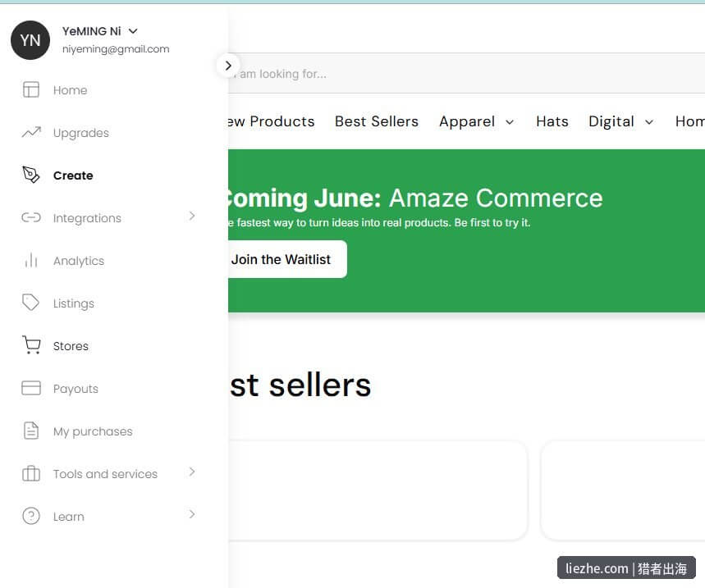Open Payouts label in the sidebar
705x588 pixels.
click(76, 389)
